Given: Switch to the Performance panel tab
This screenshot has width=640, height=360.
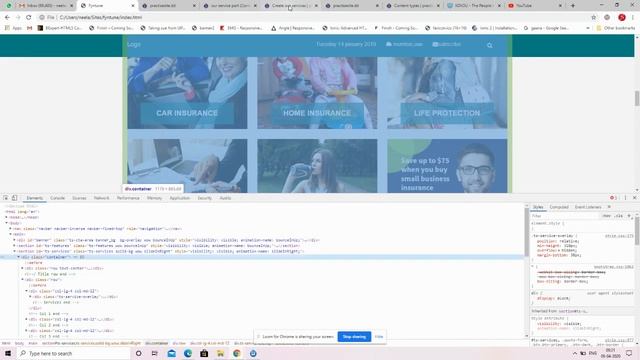Looking at the screenshot, I should coord(128,198).
